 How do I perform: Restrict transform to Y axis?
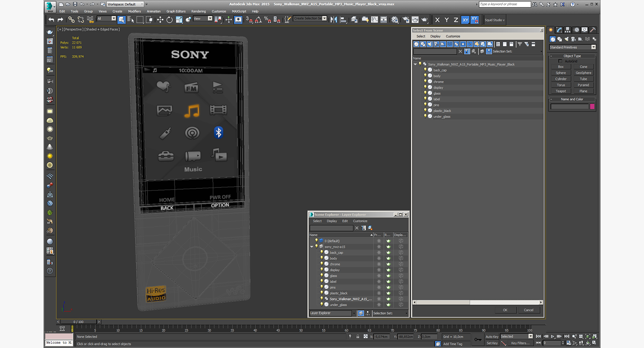[x=446, y=20]
